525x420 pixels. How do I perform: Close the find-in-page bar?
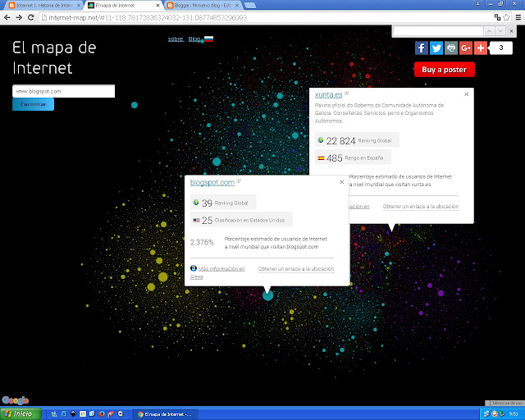[511, 31]
